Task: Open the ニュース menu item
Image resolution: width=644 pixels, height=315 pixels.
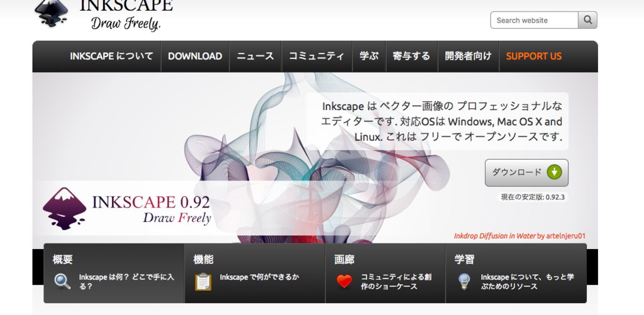Action: pos(255,56)
